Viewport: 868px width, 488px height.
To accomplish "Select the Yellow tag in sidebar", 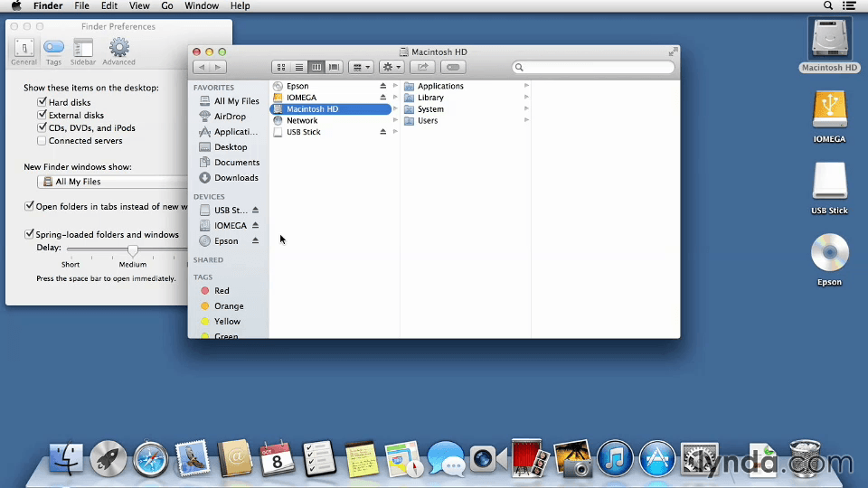I will click(x=221, y=321).
